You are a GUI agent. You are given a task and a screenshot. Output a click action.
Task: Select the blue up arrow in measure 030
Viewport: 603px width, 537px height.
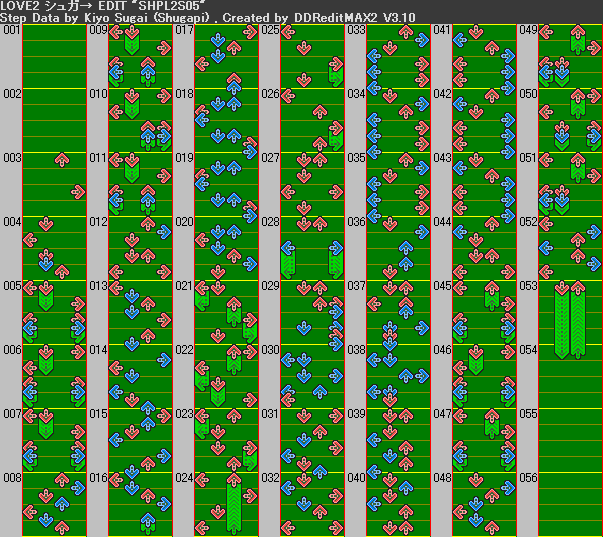pyautogui.click(x=320, y=392)
